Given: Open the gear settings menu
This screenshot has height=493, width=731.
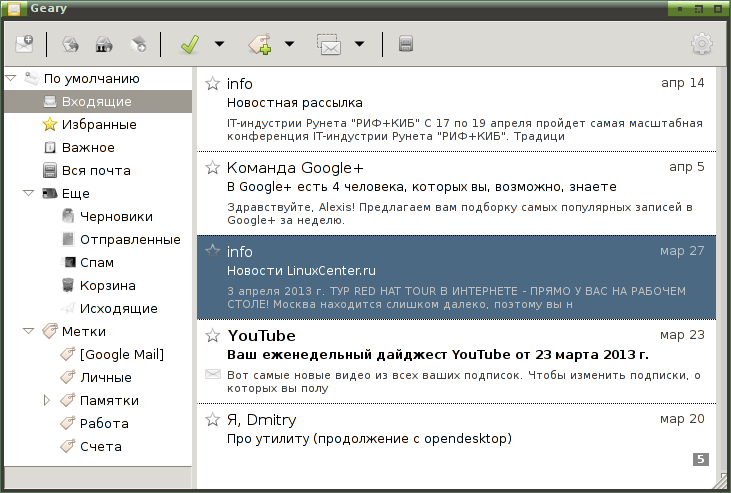Looking at the screenshot, I should pyautogui.click(x=702, y=44).
